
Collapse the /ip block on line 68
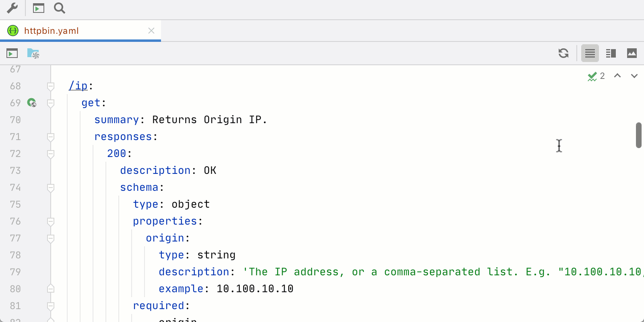click(51, 86)
